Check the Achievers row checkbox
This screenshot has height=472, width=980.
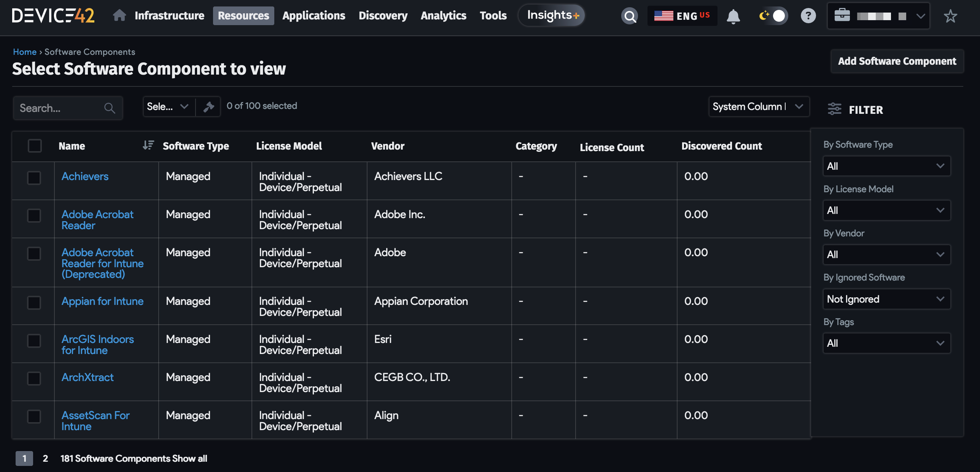[x=34, y=177]
